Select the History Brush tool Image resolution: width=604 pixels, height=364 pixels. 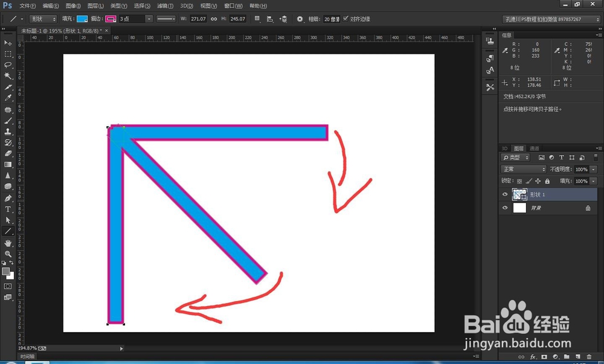[8, 142]
